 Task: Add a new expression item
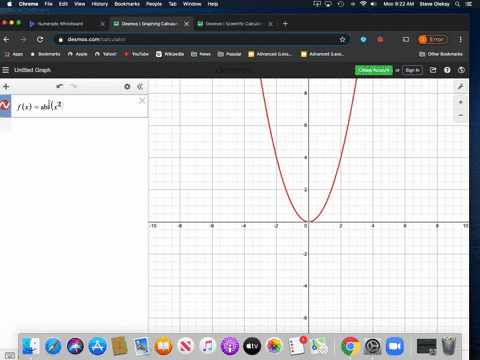pyautogui.click(x=6, y=87)
